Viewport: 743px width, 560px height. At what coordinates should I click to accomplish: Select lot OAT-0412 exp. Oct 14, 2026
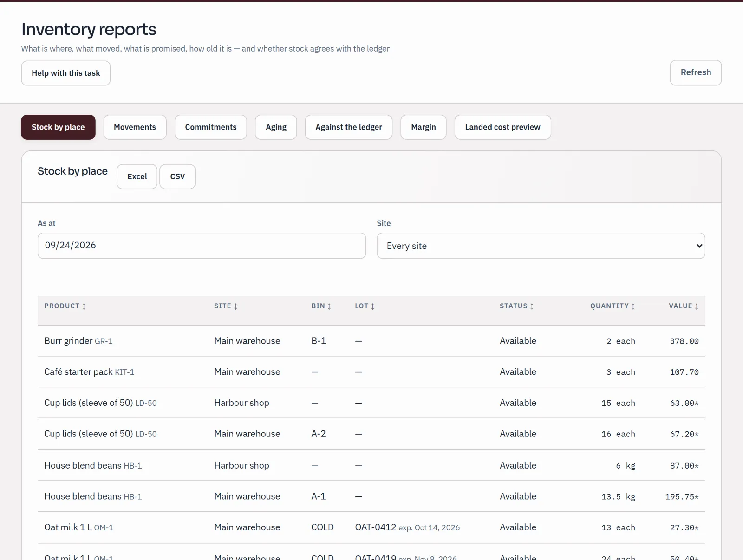click(407, 527)
